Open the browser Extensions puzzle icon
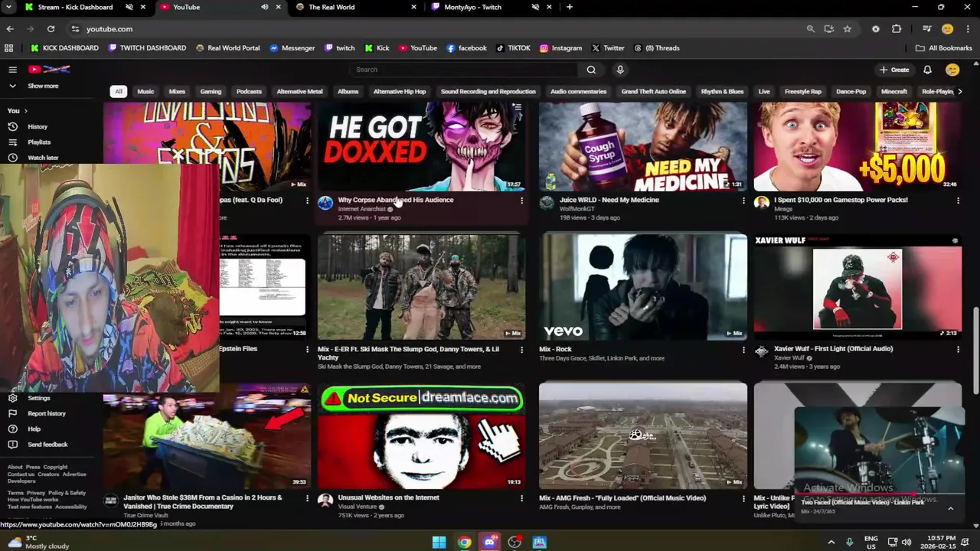The width and height of the screenshot is (980, 551). 897,29
